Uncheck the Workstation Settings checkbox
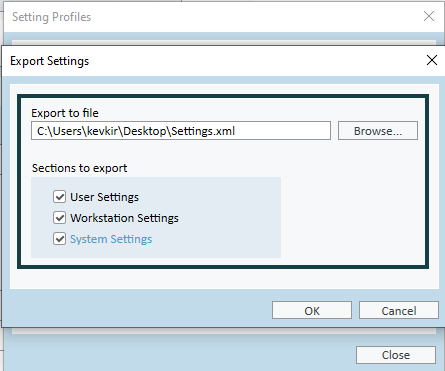This screenshot has height=371, width=445. point(59,218)
